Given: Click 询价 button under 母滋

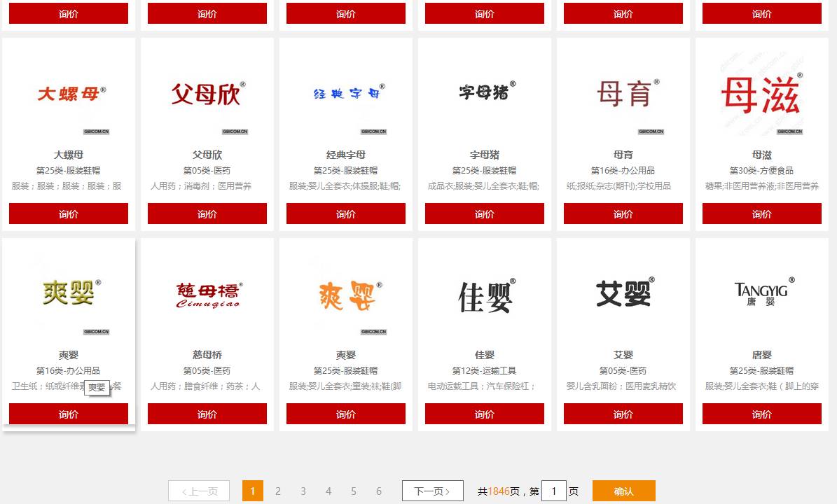Looking at the screenshot, I should [x=761, y=214].
